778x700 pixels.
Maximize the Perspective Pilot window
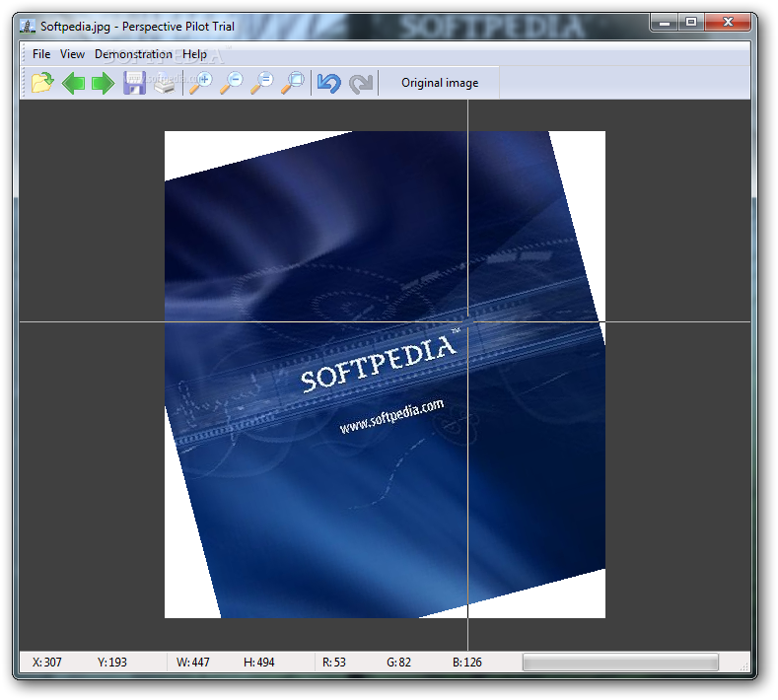pyautogui.click(x=691, y=23)
